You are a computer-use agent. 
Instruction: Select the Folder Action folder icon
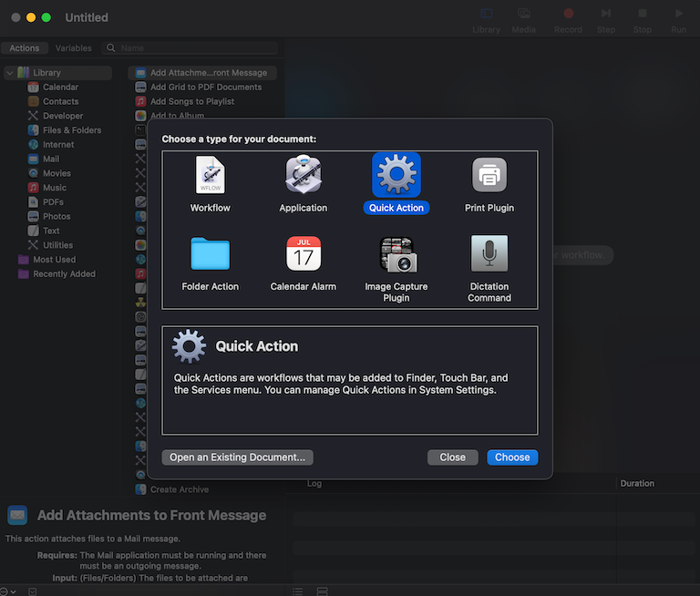pyautogui.click(x=211, y=253)
